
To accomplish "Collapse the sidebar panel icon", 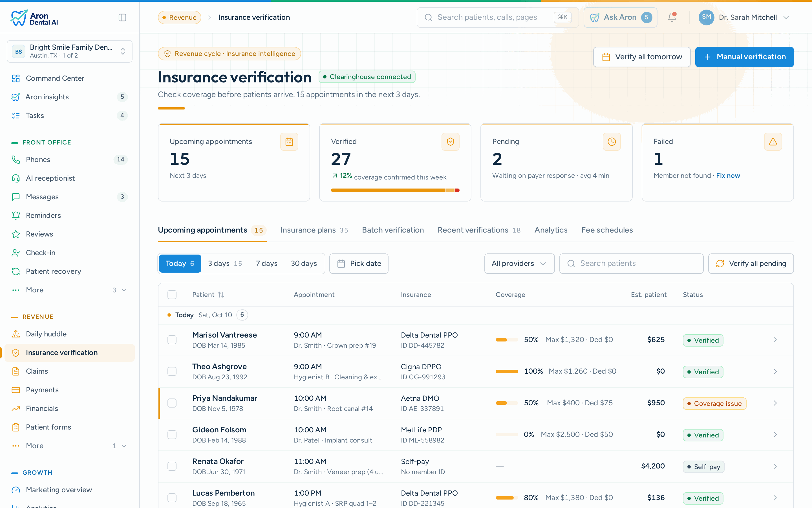I will point(122,17).
